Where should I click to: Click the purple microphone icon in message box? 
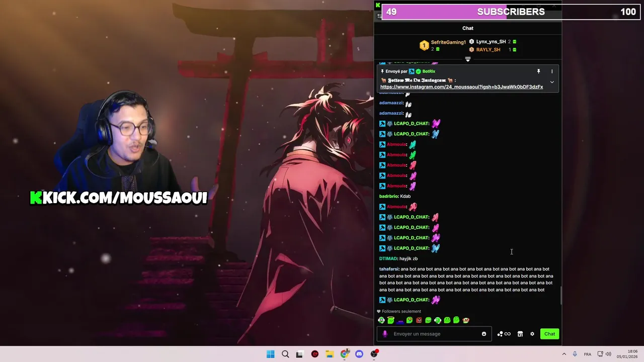385,334
